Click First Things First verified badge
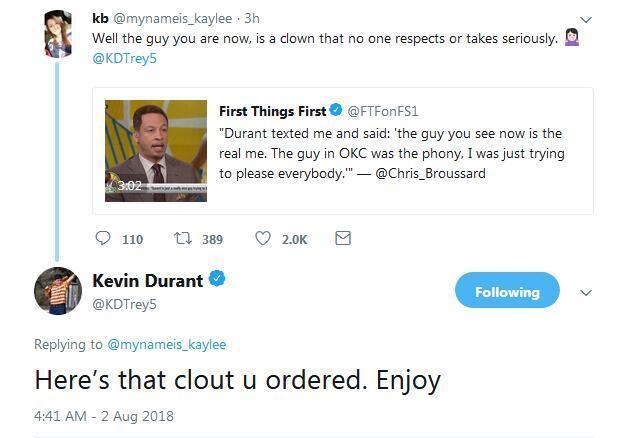This screenshot has height=438, width=624. point(336,111)
